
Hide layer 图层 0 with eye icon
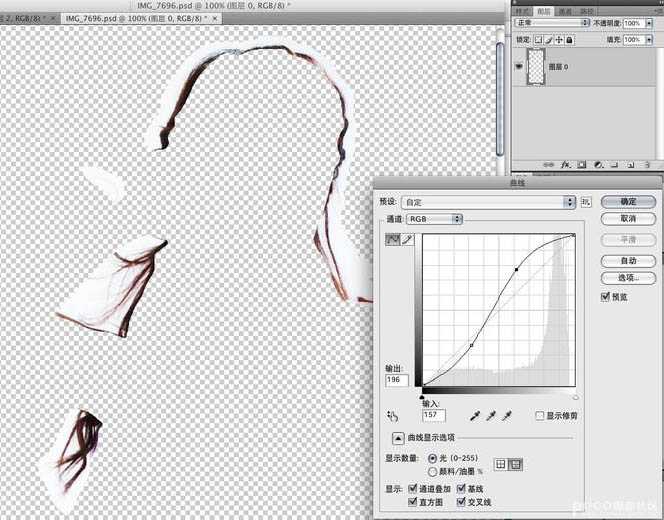point(519,66)
